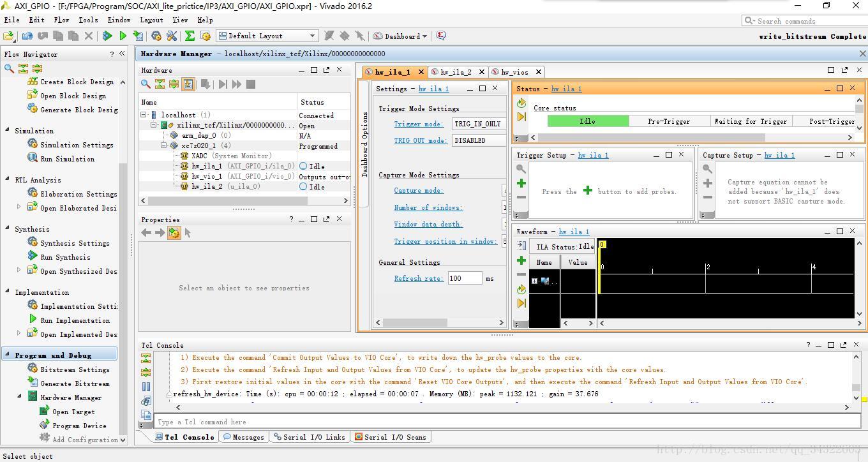Open the TRIG OUT mode dropdown DISABLED
Viewport: 868px width, 462px height.
tap(479, 140)
